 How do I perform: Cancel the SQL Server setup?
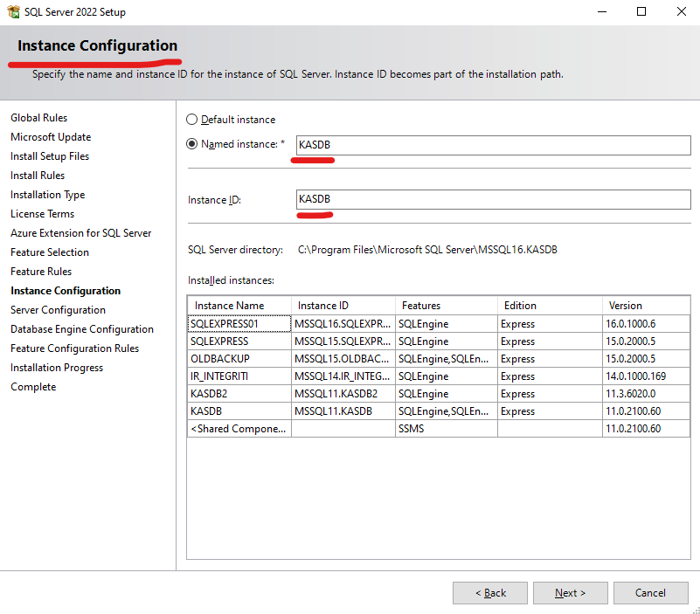click(x=650, y=593)
